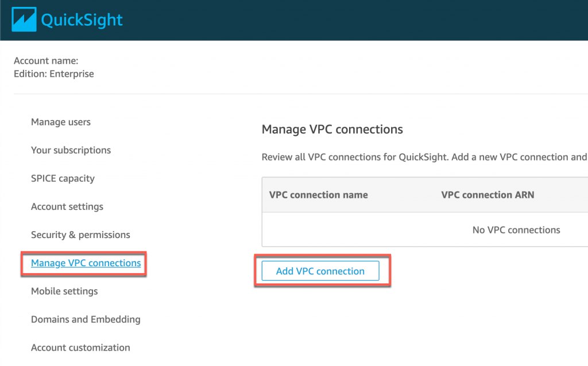This screenshot has width=588, height=366.
Task: Click the VPC connection name column header
Action: tap(318, 195)
